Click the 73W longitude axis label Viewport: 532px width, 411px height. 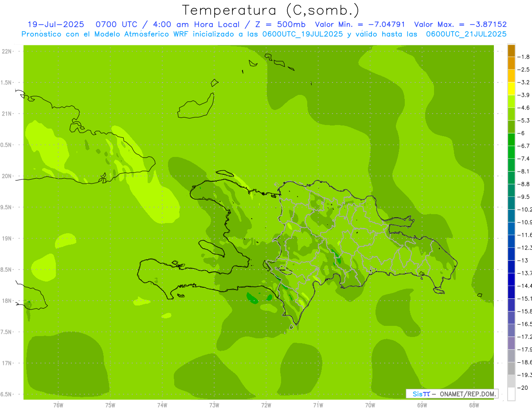click(x=214, y=405)
